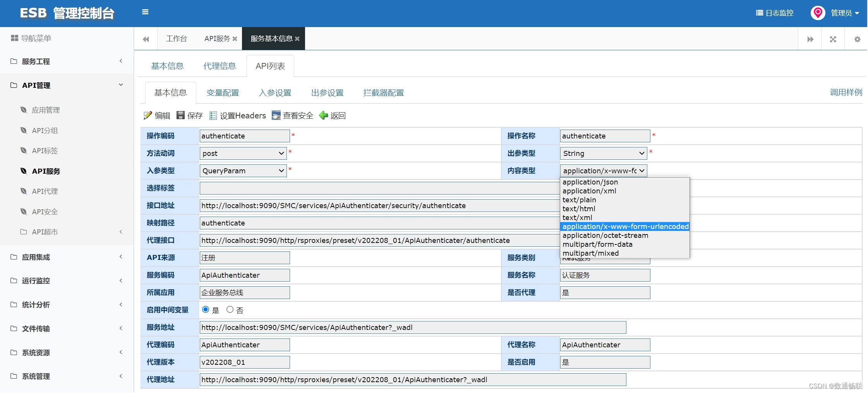Open the settings gear icon

858,39
